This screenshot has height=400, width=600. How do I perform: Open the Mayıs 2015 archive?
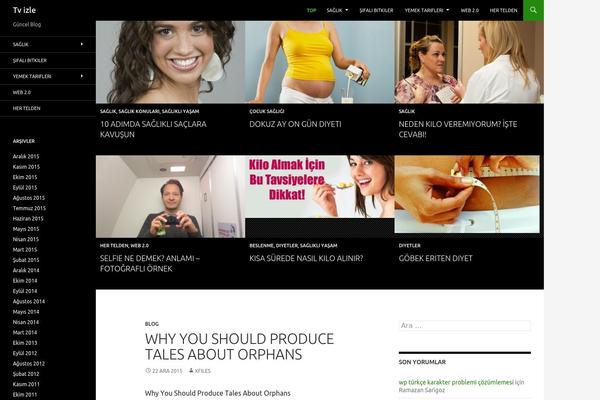(26, 229)
